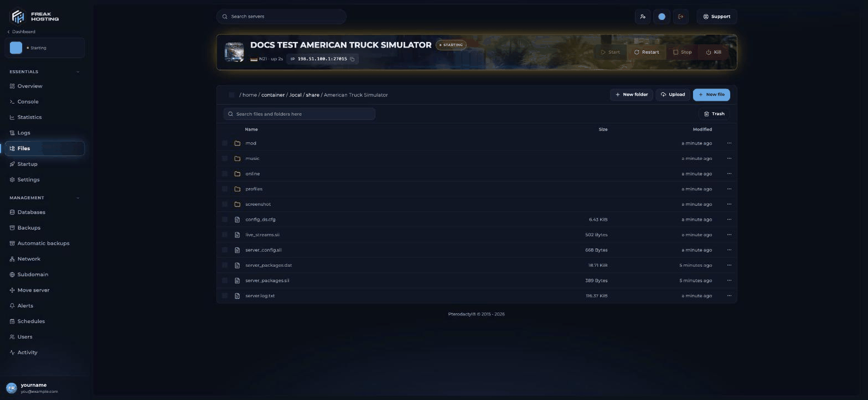The image size is (868, 400).
Task: Click the file icon beside server.log.txt
Action: point(237,296)
